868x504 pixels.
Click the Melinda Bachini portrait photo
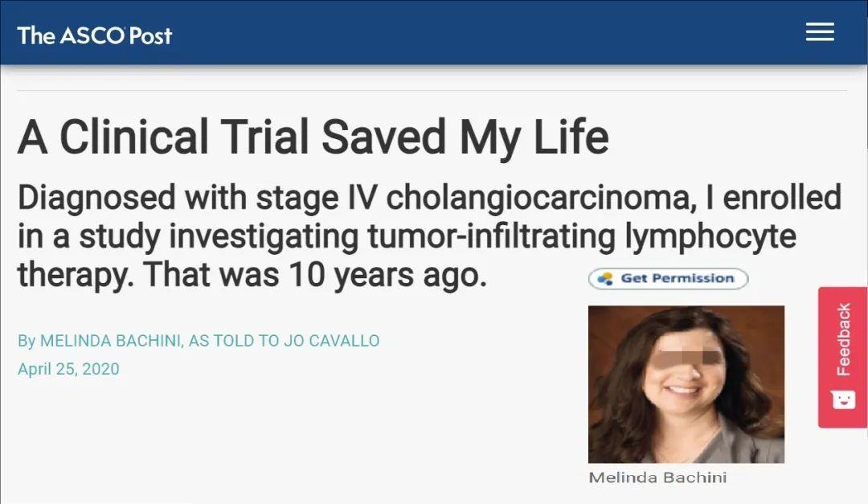(686, 383)
